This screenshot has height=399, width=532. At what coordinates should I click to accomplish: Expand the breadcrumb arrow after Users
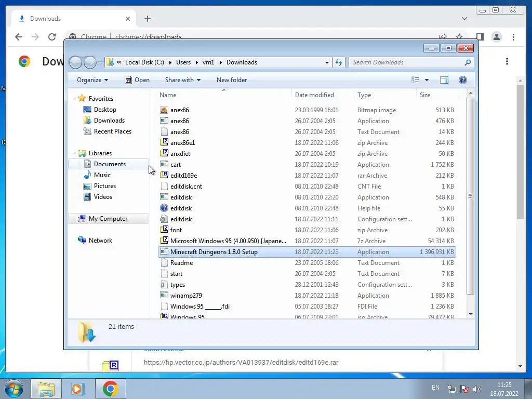(197, 62)
